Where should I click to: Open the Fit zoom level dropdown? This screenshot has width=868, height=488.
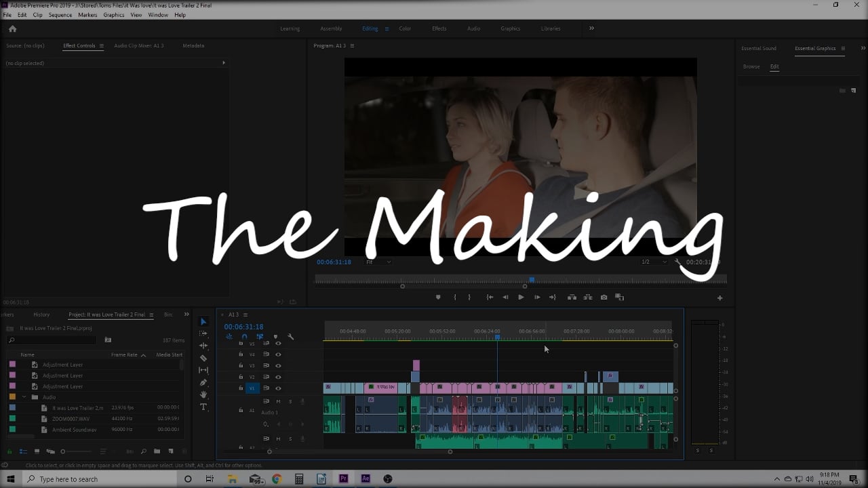pyautogui.click(x=378, y=262)
